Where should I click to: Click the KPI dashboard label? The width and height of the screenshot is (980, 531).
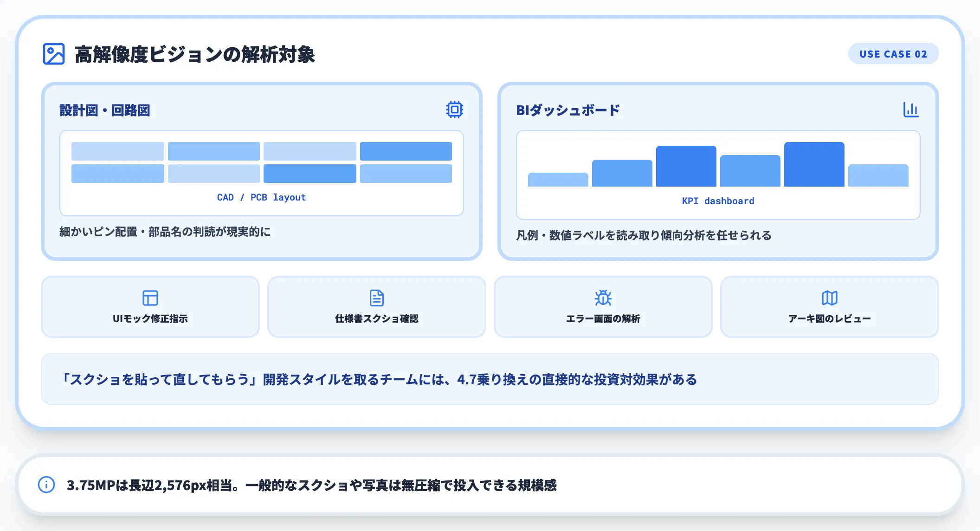click(x=717, y=201)
